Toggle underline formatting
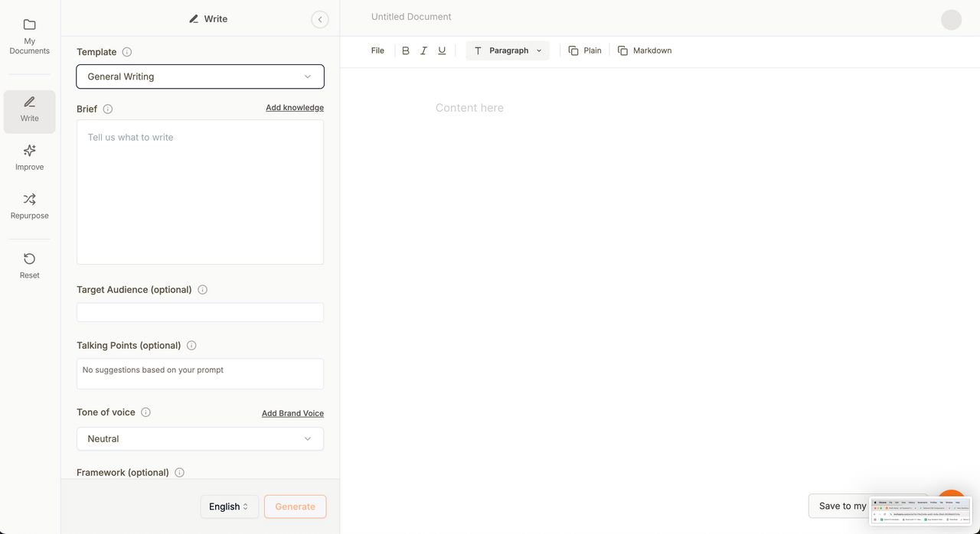 click(x=442, y=50)
